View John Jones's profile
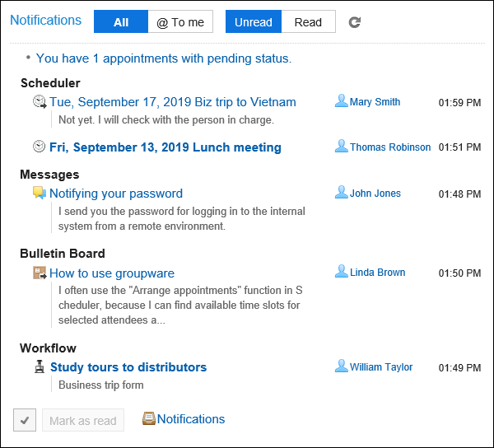This screenshot has height=448, width=494. [x=375, y=194]
